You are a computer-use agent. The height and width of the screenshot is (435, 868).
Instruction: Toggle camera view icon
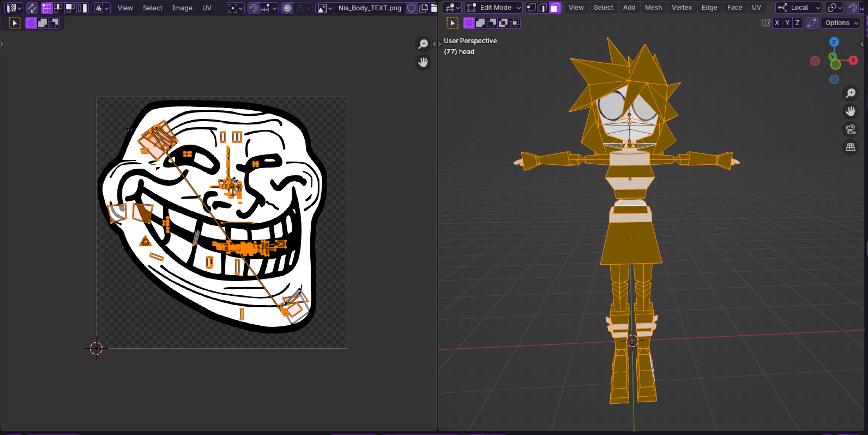851,129
